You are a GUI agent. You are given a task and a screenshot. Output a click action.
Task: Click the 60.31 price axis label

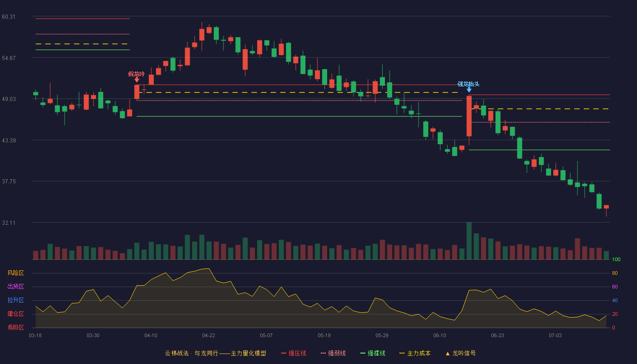pyautogui.click(x=8, y=17)
